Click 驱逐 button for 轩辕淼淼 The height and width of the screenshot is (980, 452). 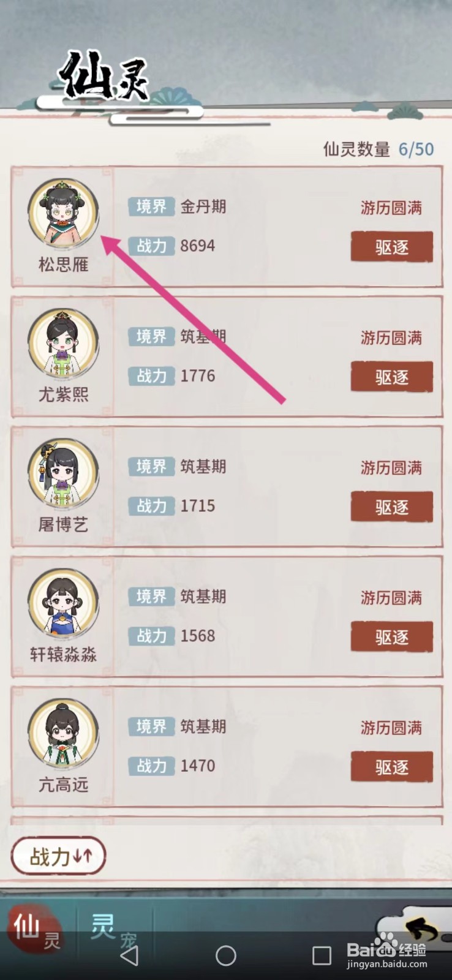[392, 636]
